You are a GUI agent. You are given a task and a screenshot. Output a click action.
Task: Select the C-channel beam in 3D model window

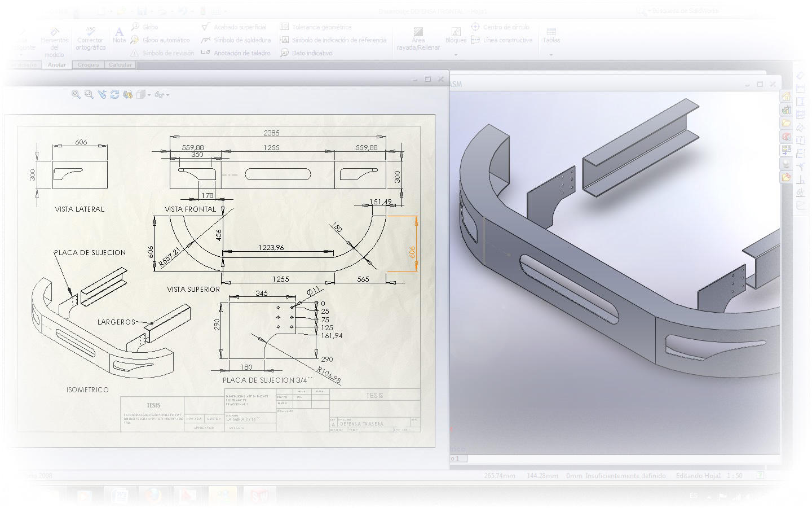pyautogui.click(x=640, y=148)
